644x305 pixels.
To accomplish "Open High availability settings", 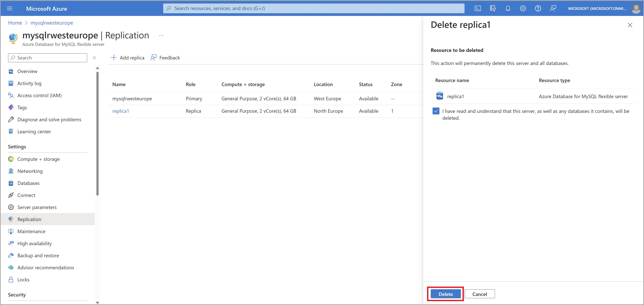I will 34,244.
